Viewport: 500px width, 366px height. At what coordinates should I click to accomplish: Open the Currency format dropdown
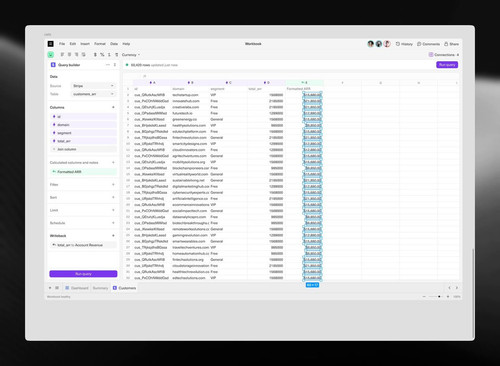tap(131, 55)
